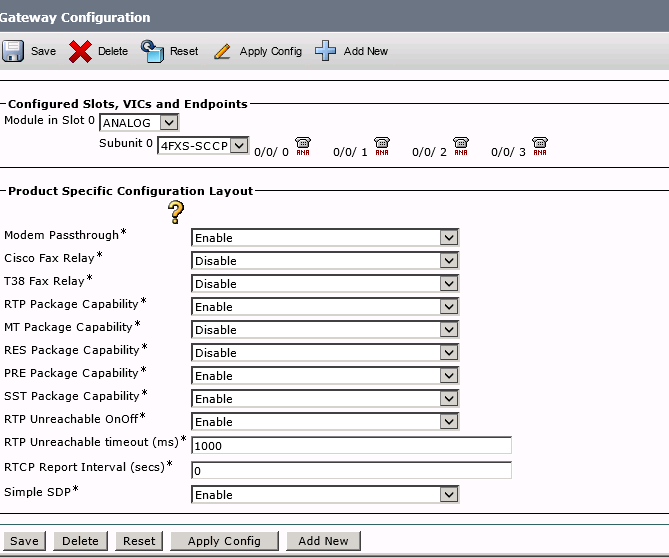669x558 pixels.
Task: Select the 0/0/ 3 endpoint label
Action: (x=508, y=152)
